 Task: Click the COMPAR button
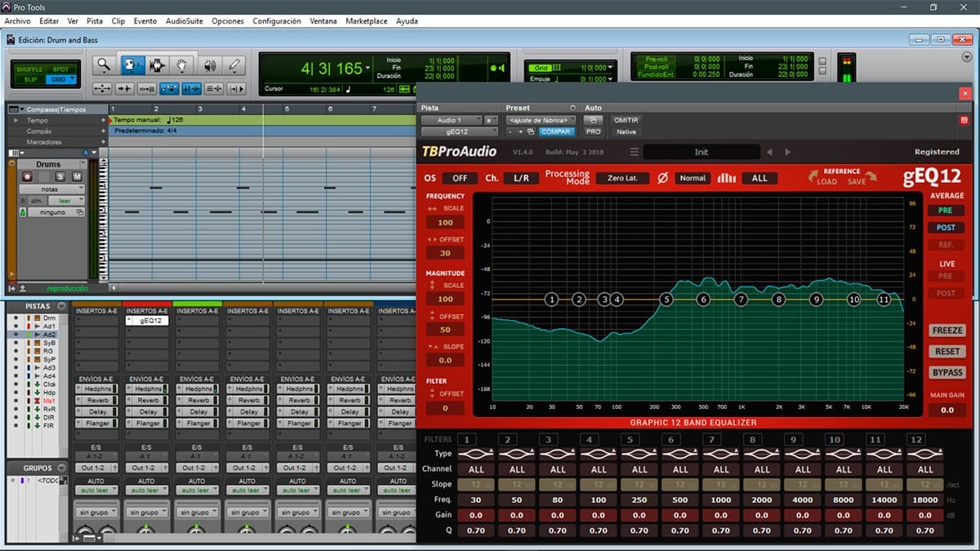556,131
